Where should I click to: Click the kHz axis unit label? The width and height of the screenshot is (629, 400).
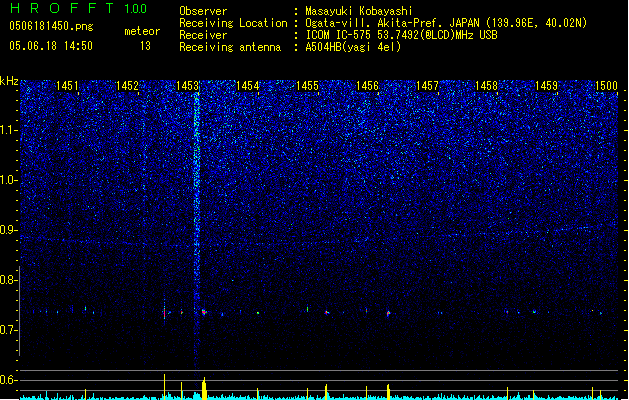pos(9,81)
